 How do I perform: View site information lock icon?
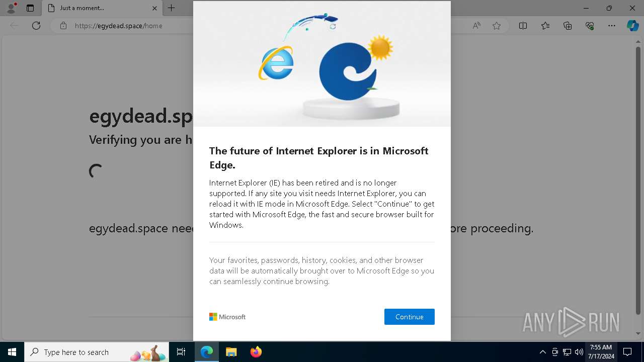point(63,26)
